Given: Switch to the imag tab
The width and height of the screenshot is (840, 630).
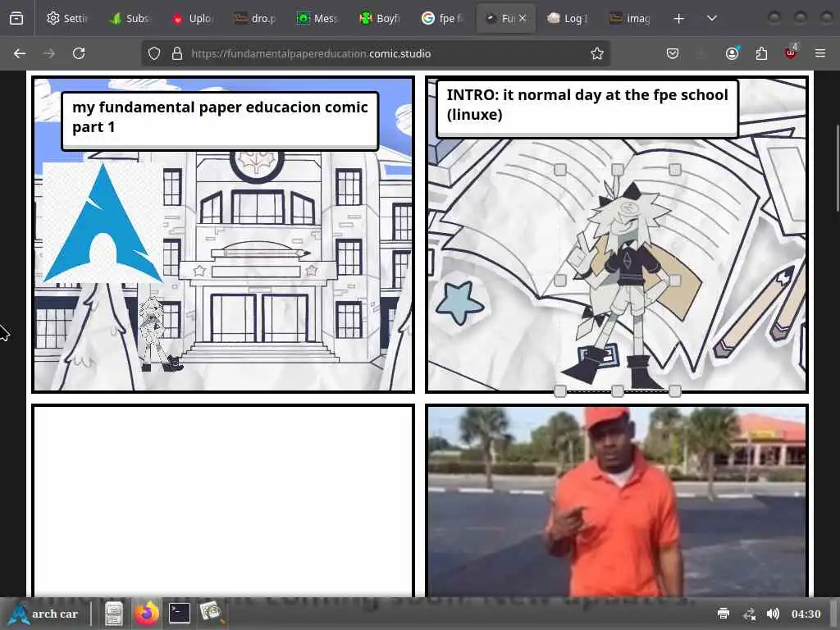Looking at the screenshot, I should pyautogui.click(x=631, y=18).
